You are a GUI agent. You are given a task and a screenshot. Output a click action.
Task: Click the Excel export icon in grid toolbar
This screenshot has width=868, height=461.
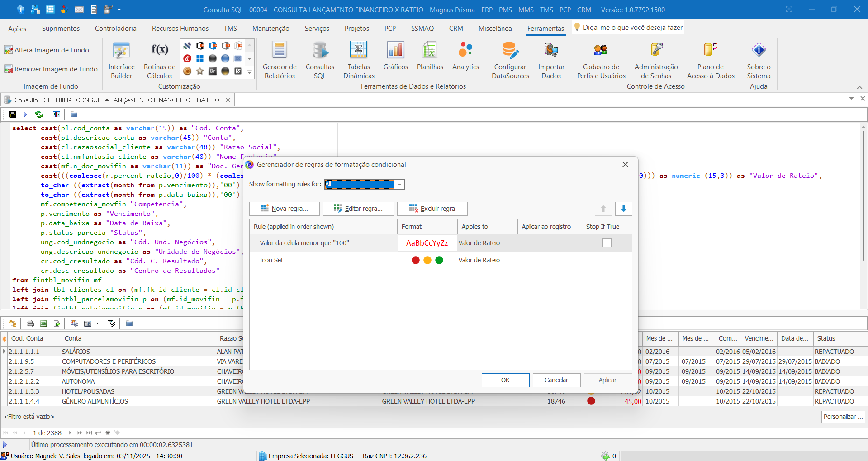(x=43, y=323)
